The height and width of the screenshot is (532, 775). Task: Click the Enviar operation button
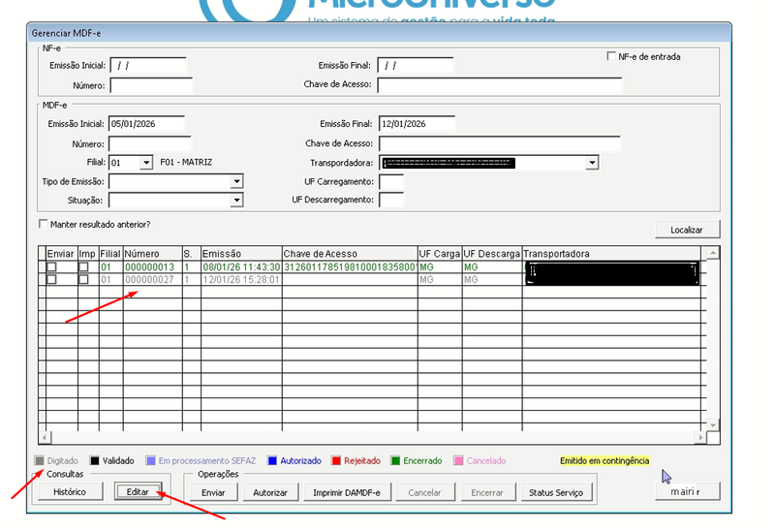tap(213, 492)
